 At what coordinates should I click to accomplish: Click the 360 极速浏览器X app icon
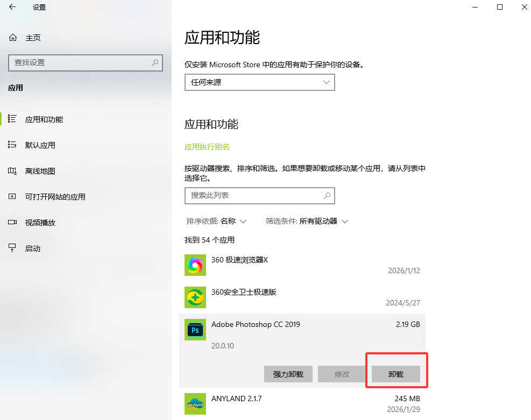tap(195, 265)
